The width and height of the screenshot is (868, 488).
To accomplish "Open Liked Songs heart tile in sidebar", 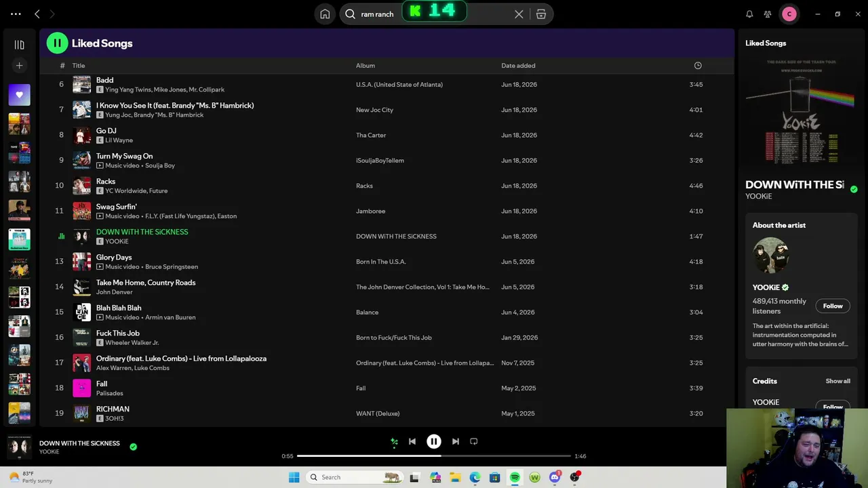I will click(19, 95).
